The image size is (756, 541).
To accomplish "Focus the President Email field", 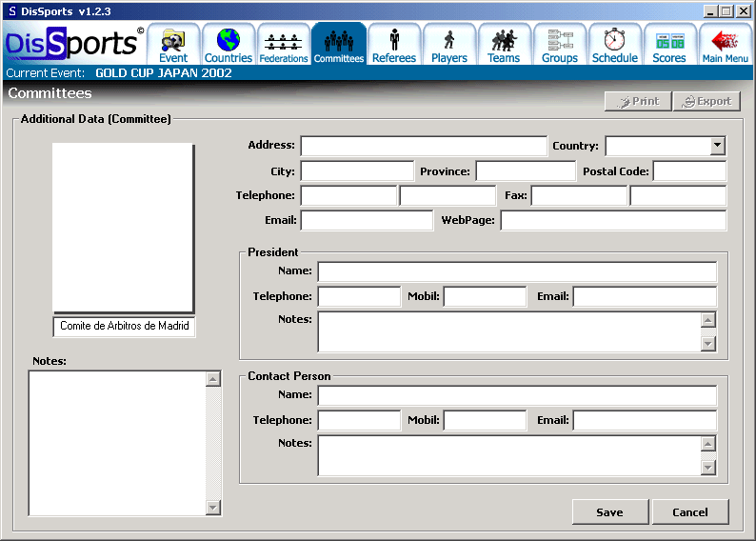I will coord(646,296).
